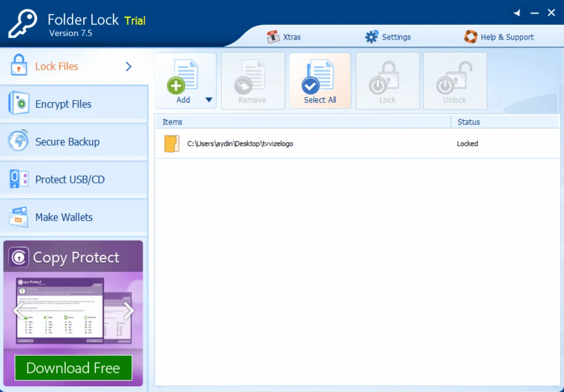Switch to Encrypt Files section
This screenshot has height=392, width=564.
(x=63, y=104)
